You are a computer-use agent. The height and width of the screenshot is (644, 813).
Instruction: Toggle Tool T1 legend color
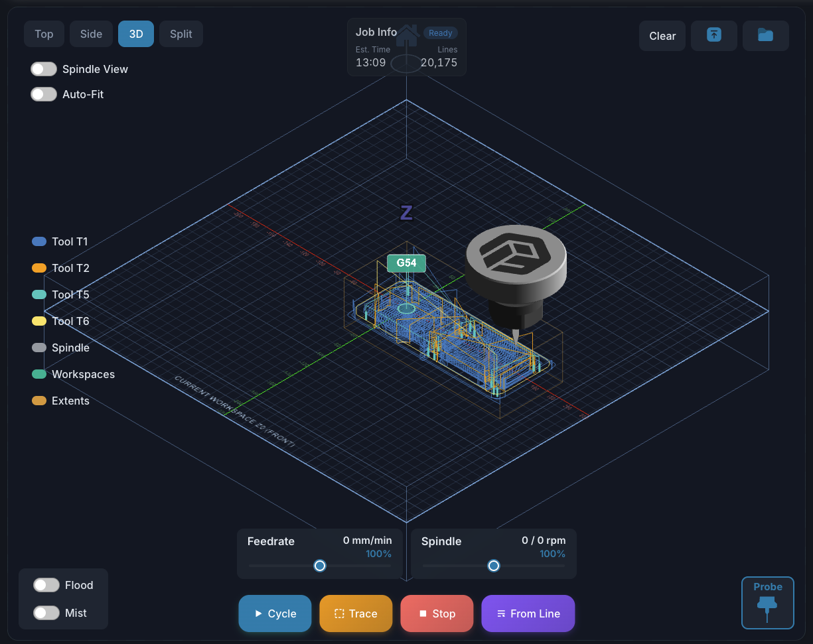pos(39,241)
